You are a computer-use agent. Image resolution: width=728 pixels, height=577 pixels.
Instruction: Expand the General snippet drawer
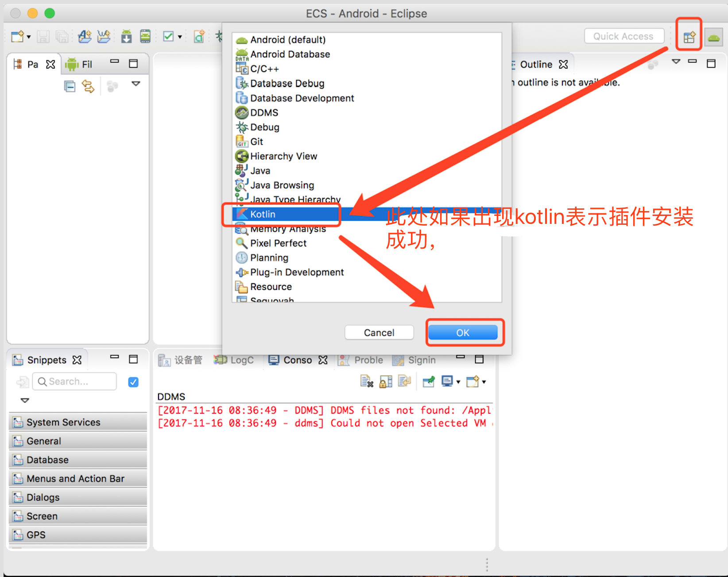[x=78, y=441]
